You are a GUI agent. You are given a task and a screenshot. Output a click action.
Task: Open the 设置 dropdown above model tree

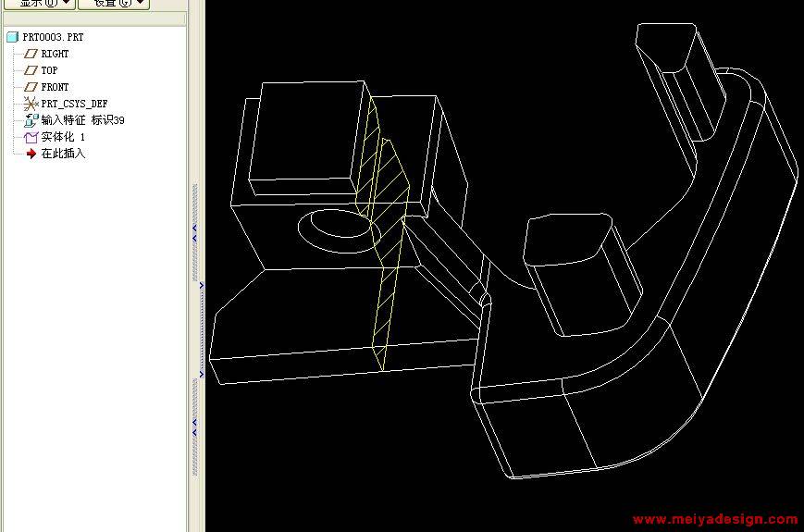pos(114,4)
